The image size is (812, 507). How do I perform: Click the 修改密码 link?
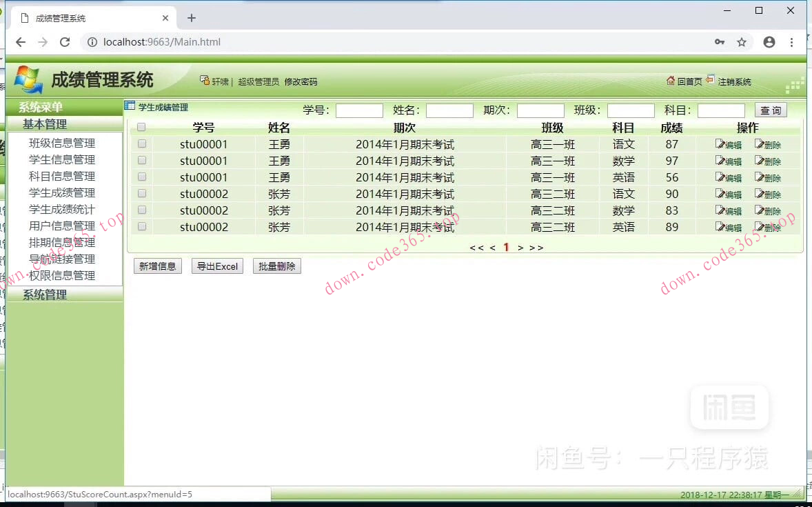coord(301,81)
